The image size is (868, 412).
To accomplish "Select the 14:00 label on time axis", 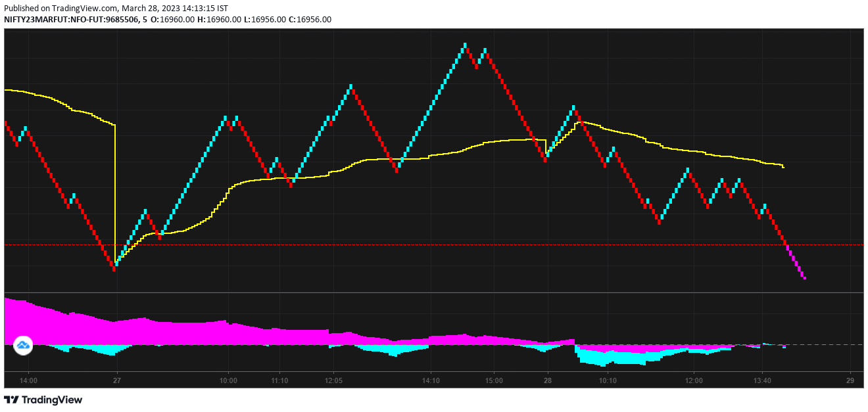I will [x=28, y=380].
